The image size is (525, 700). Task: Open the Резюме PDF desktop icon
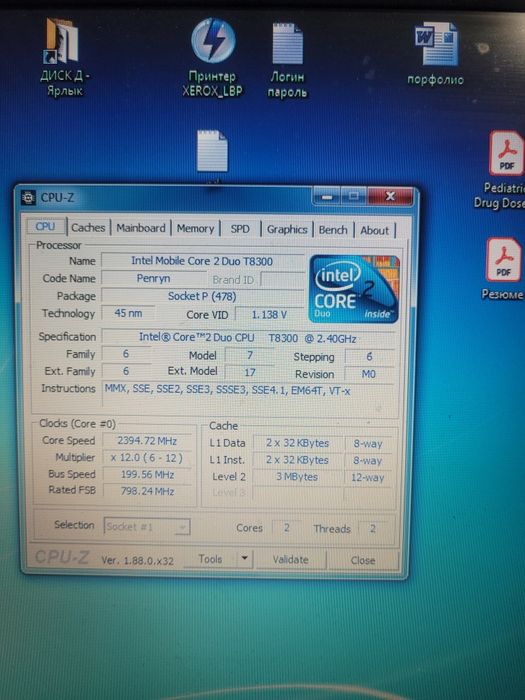pyautogui.click(x=503, y=269)
